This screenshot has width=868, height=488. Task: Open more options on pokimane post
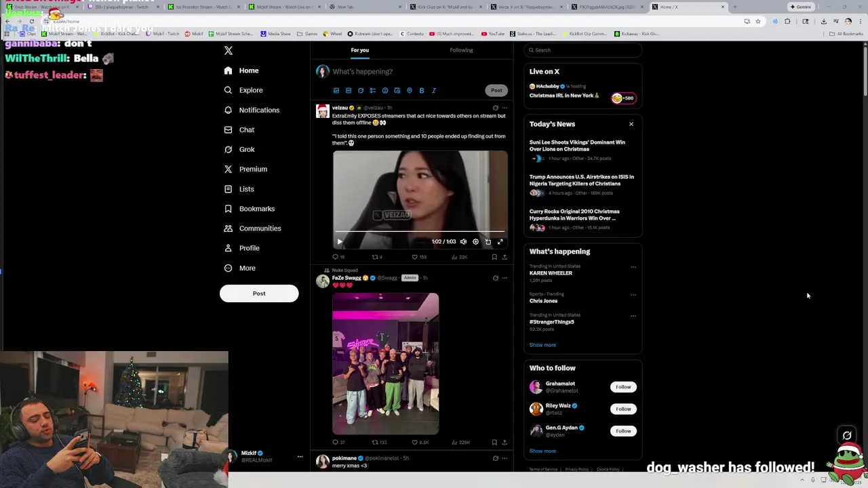pos(505,458)
